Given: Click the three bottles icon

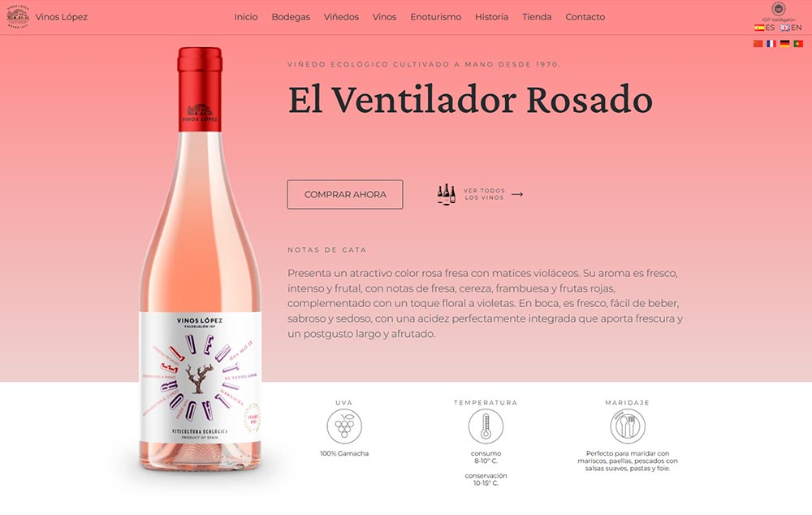Looking at the screenshot, I should [x=446, y=194].
